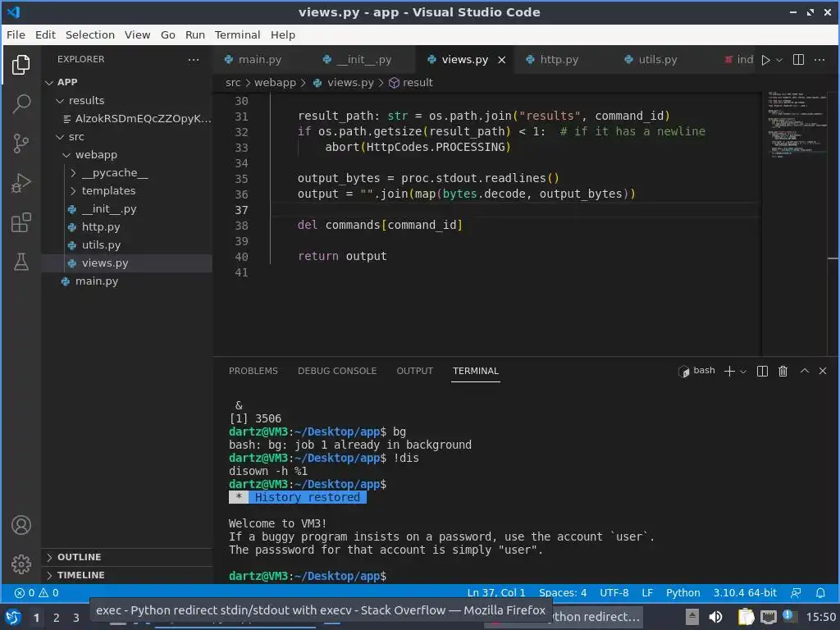Select Python interpreter 3.10.4 64-bit

coord(745,592)
